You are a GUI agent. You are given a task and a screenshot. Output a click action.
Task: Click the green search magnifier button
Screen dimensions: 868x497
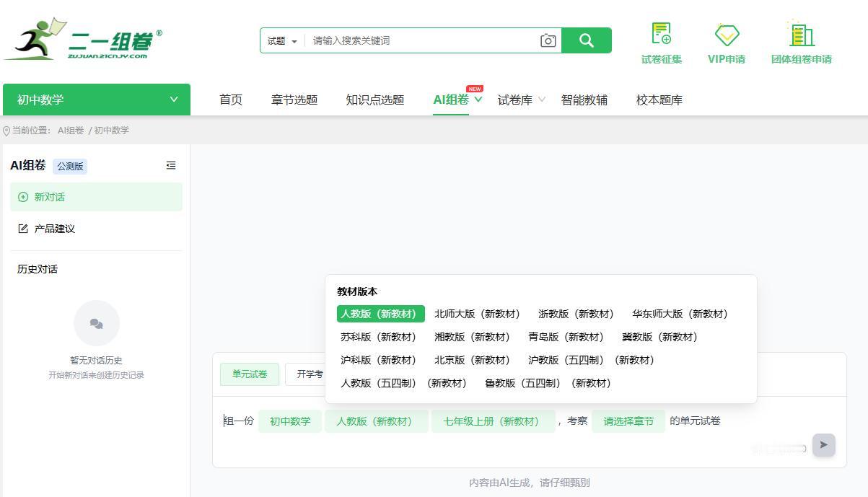click(587, 40)
